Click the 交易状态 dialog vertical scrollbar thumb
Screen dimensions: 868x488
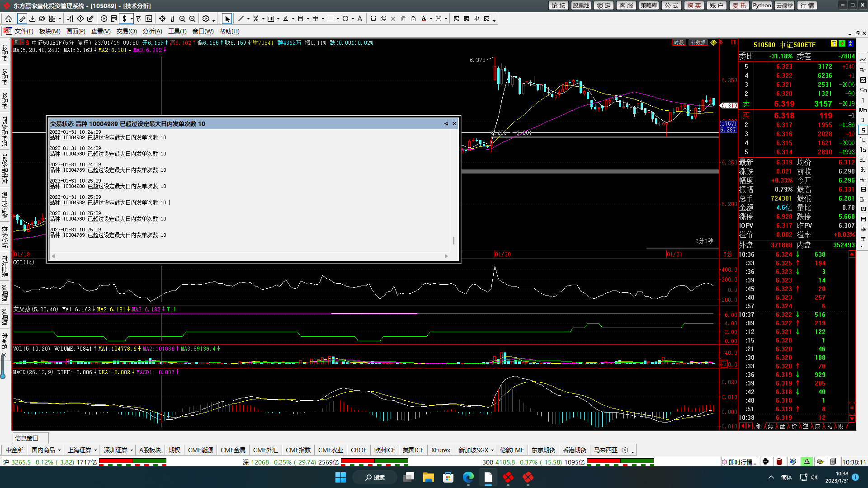(x=454, y=240)
